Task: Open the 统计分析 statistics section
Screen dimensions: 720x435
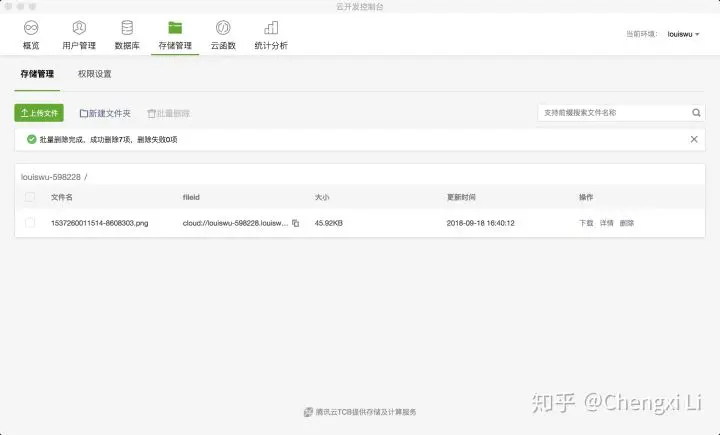Action: pos(271,35)
